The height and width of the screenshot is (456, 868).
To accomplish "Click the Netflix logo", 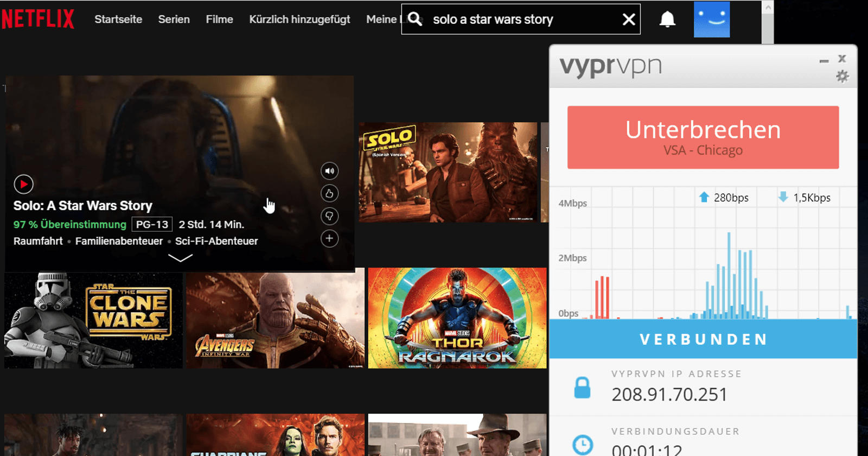I will tap(37, 19).
